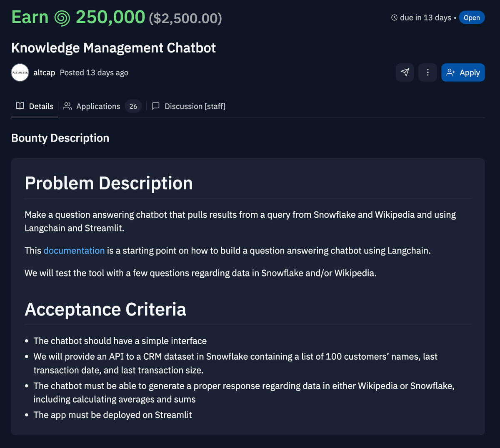The image size is (500, 448).
Task: Click the Open status badge
Action: pyautogui.click(x=472, y=17)
